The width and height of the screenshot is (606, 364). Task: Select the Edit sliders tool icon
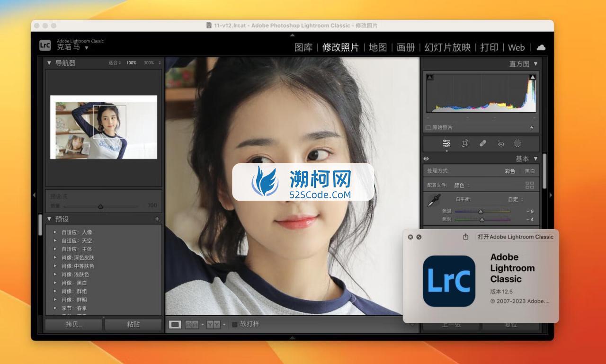(446, 143)
